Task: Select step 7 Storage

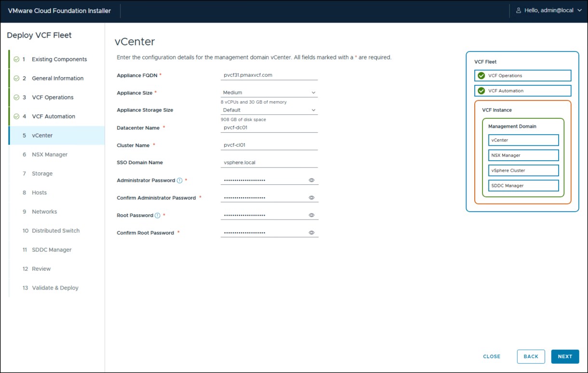Action: [57, 174]
